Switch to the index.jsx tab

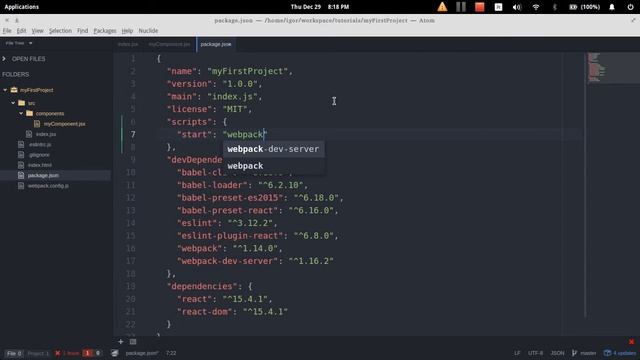[x=128, y=44]
